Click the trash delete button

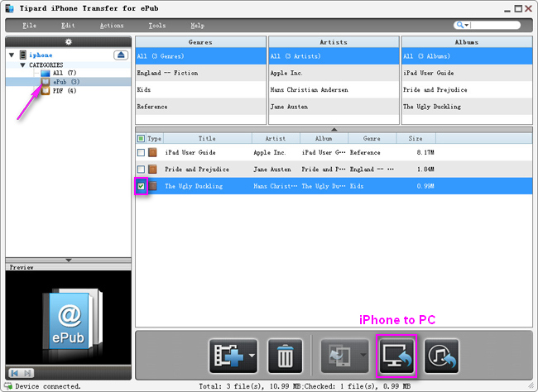(x=285, y=356)
